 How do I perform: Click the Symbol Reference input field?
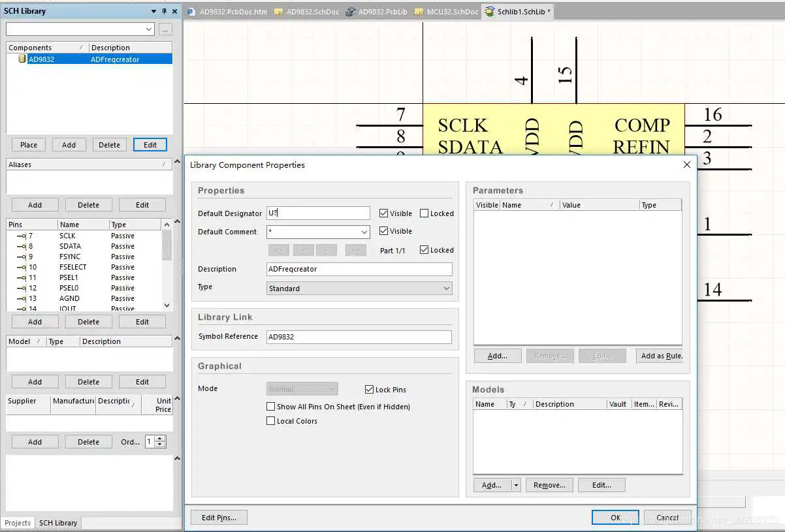(x=359, y=337)
